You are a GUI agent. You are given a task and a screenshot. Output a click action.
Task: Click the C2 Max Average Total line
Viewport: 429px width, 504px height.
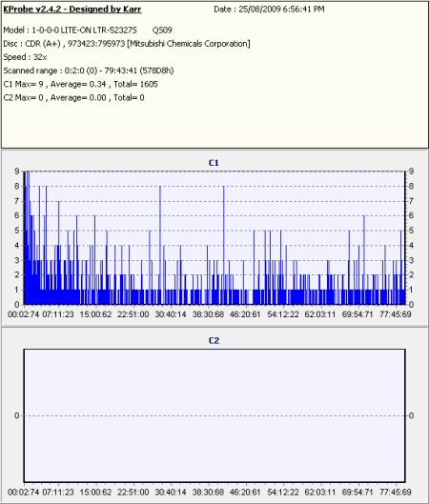[x=73, y=98]
